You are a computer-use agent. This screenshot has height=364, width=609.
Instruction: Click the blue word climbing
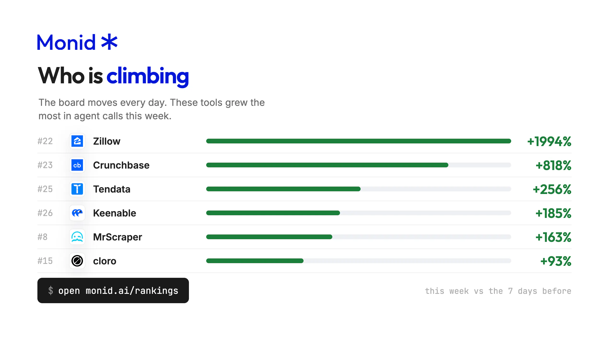[148, 77]
